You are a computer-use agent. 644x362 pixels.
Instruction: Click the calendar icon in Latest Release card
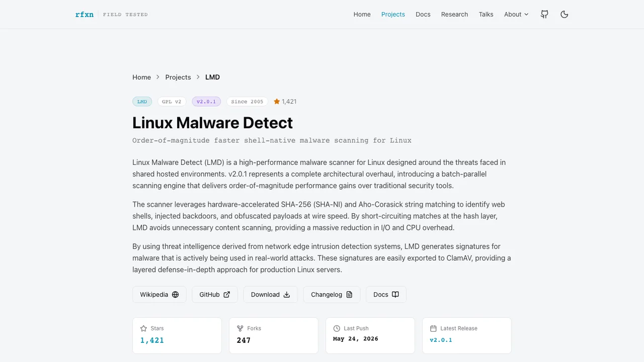tap(433, 328)
